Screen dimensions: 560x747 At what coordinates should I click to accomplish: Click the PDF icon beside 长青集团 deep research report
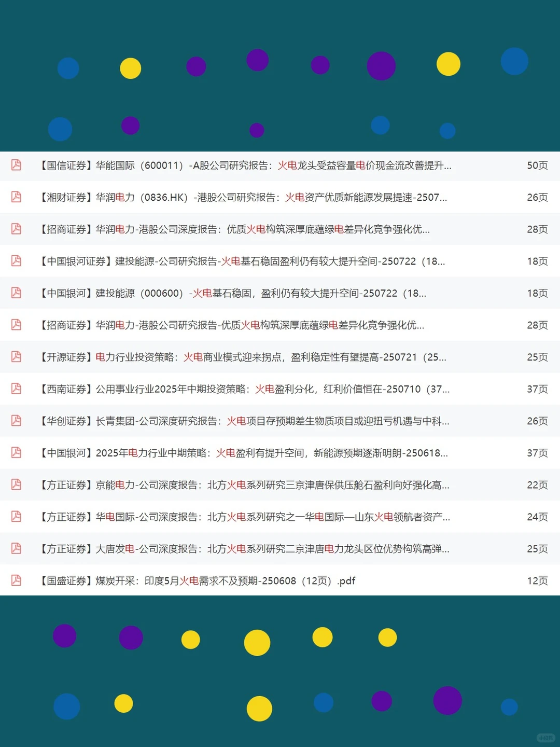click(16, 421)
